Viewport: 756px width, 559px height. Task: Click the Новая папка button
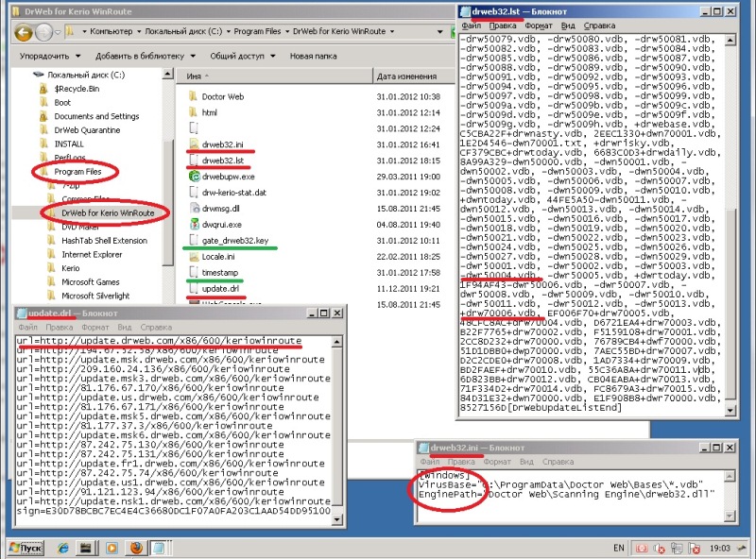314,56
